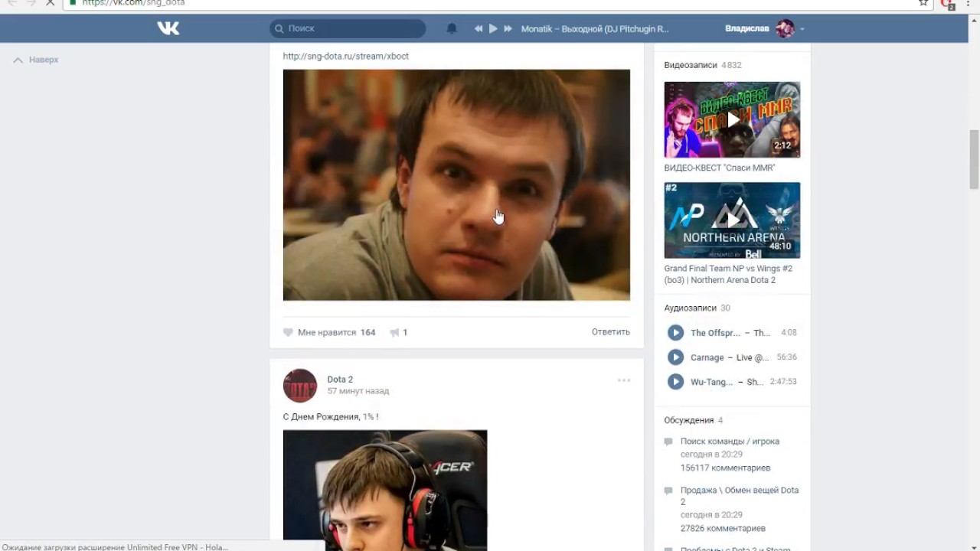Viewport: 980px width, 551px height.
Task: Click discussion icon beside Поиск команды
Action: coord(668,442)
